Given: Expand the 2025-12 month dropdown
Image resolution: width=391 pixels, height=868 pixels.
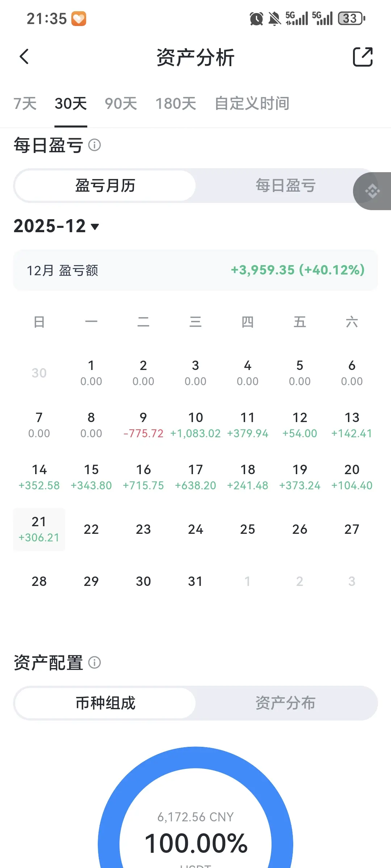Looking at the screenshot, I should [x=56, y=226].
